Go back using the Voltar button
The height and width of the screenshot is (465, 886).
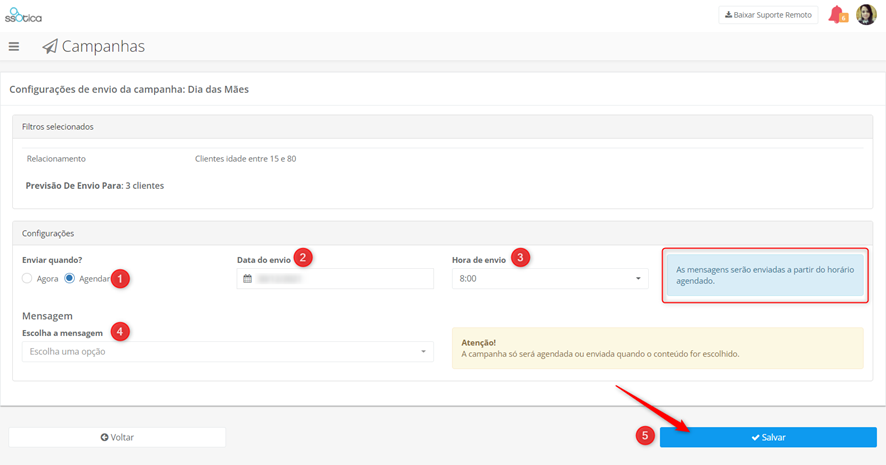(117, 437)
